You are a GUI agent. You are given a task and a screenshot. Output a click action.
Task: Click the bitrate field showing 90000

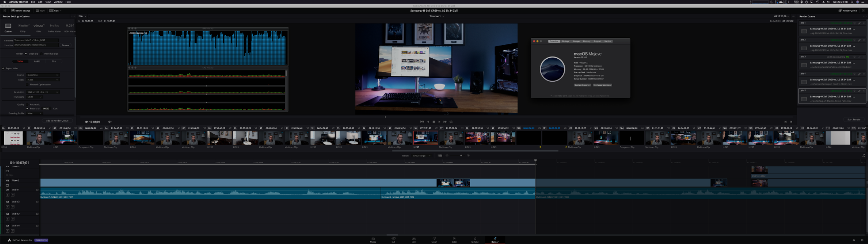(46, 109)
